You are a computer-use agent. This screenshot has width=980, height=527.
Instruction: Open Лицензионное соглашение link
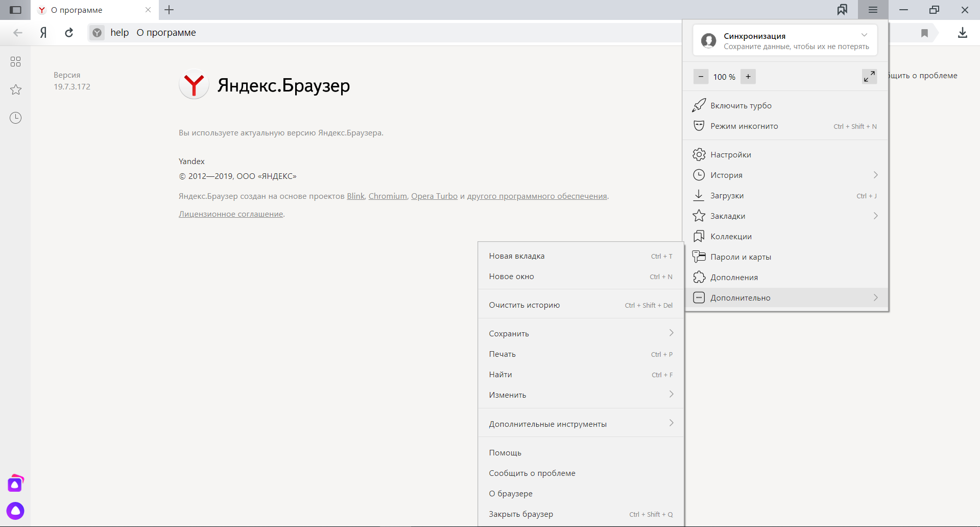pyautogui.click(x=231, y=214)
